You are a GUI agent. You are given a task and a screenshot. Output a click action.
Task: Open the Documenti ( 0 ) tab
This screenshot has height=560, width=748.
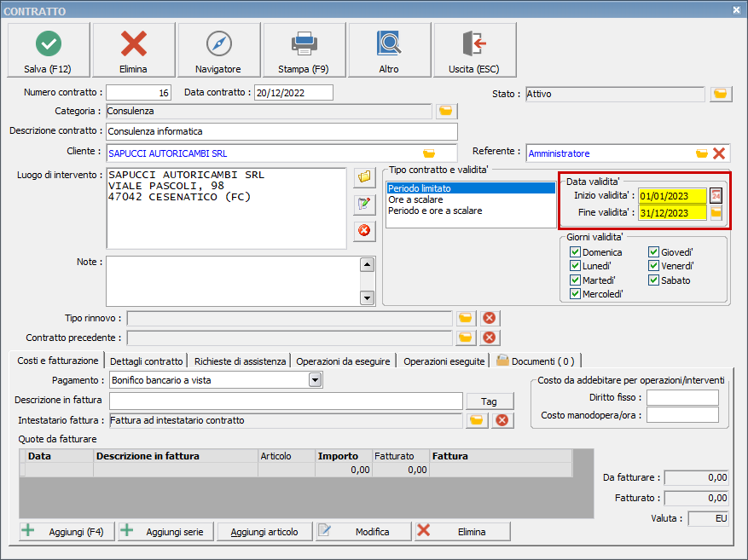click(536, 361)
